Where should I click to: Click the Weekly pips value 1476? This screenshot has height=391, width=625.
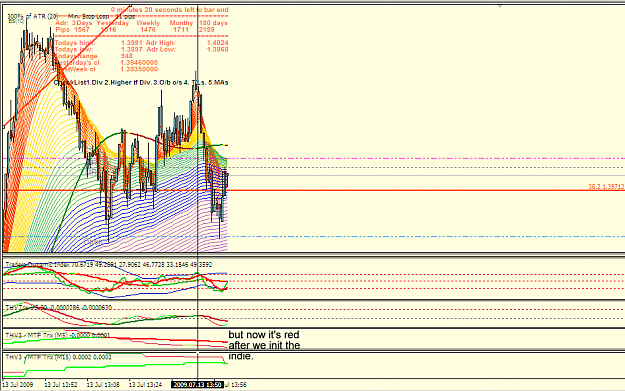click(147, 29)
